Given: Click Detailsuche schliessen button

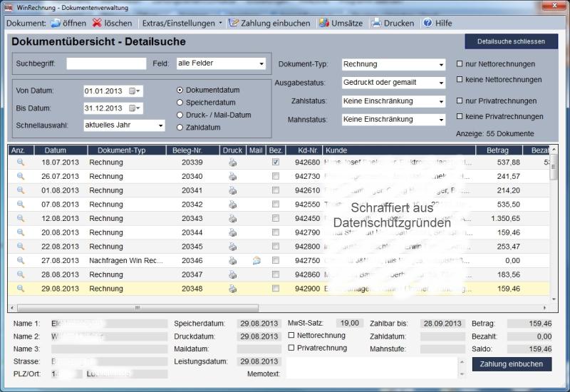Looking at the screenshot, I should [x=511, y=41].
